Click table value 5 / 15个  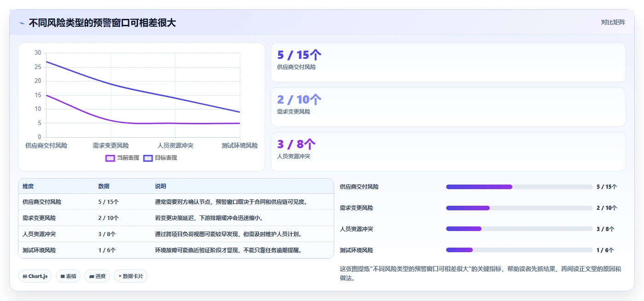pos(109,202)
